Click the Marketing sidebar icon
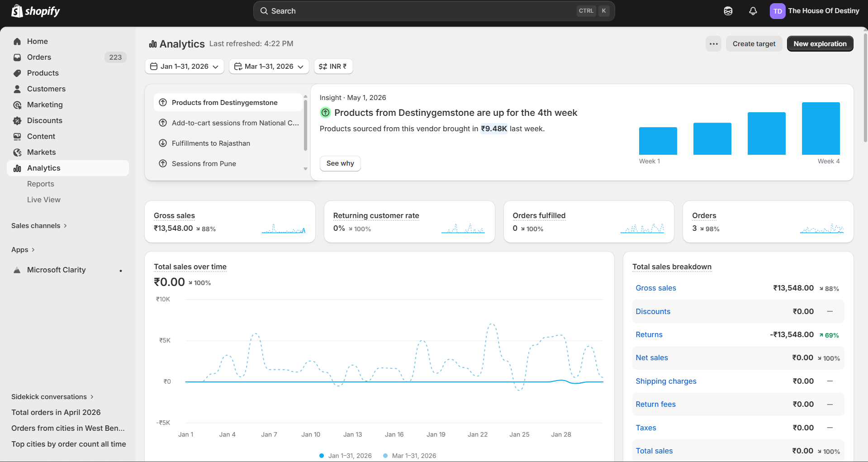The height and width of the screenshot is (462, 868). 17,105
